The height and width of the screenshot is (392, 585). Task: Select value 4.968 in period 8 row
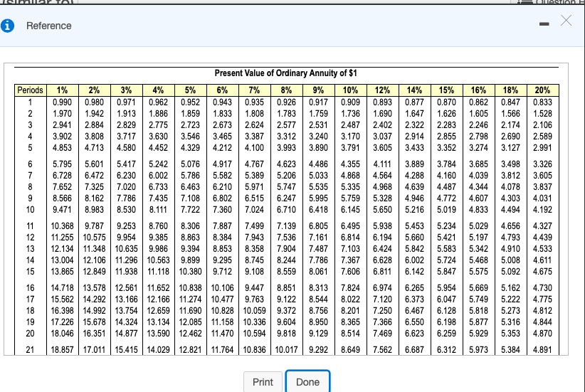(x=382, y=187)
